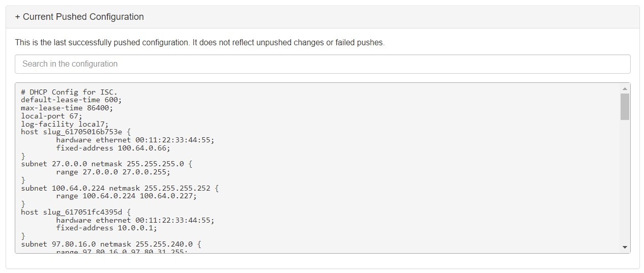The image size is (644, 273).
Task: Click the scroll up arrow of config box
Action: pos(625,88)
